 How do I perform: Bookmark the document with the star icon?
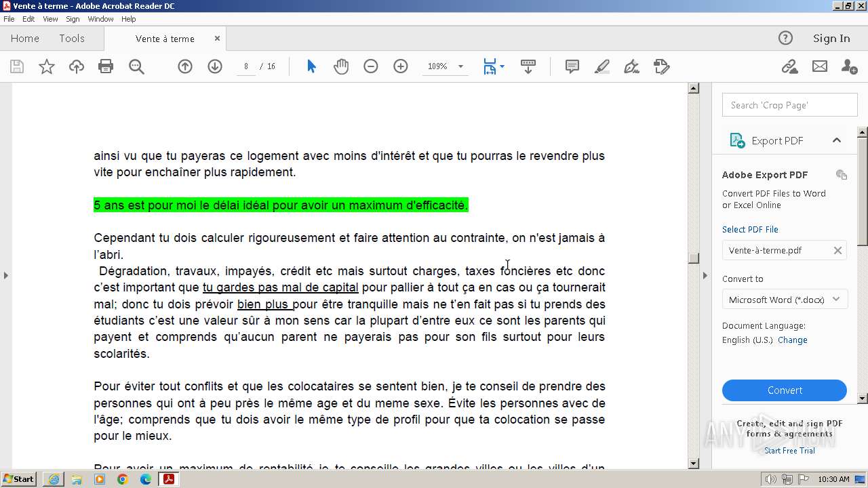point(46,66)
